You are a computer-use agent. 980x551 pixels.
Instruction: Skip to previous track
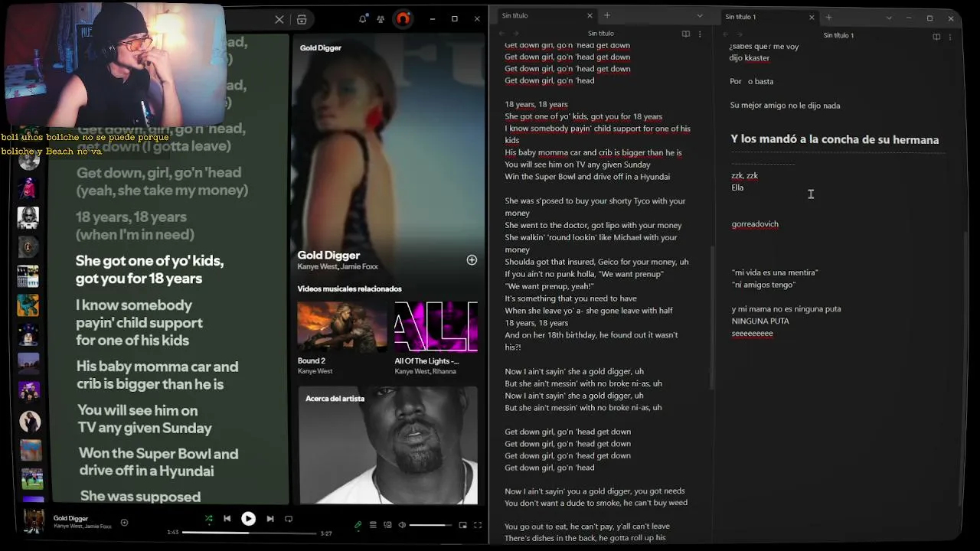(x=227, y=519)
